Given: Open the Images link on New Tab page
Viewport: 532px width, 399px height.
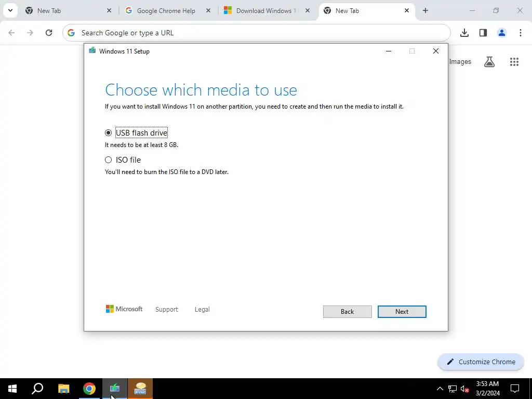Looking at the screenshot, I should (460, 62).
